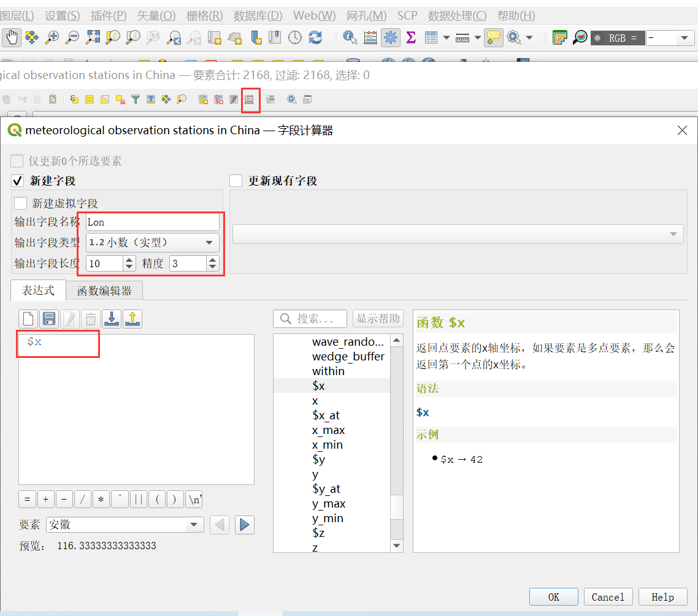Click the Cancel button
This screenshot has width=698, height=616.
[608, 597]
